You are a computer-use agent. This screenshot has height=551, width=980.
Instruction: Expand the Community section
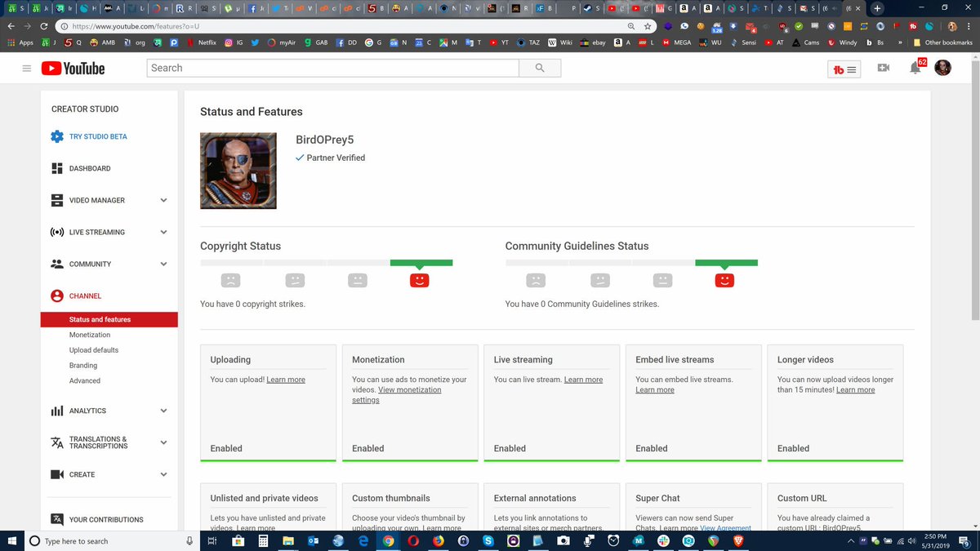coord(163,264)
